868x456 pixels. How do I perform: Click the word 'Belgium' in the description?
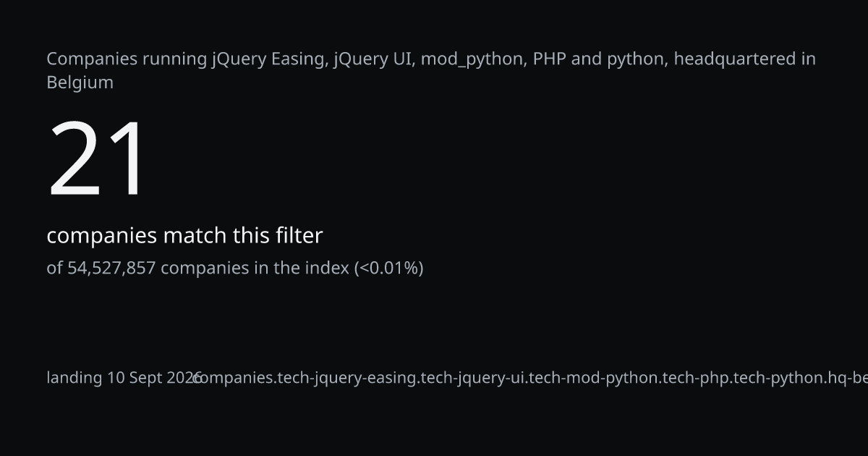click(x=80, y=83)
